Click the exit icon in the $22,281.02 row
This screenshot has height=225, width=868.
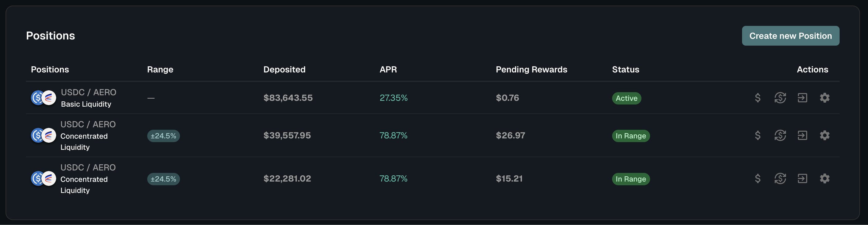tap(802, 178)
